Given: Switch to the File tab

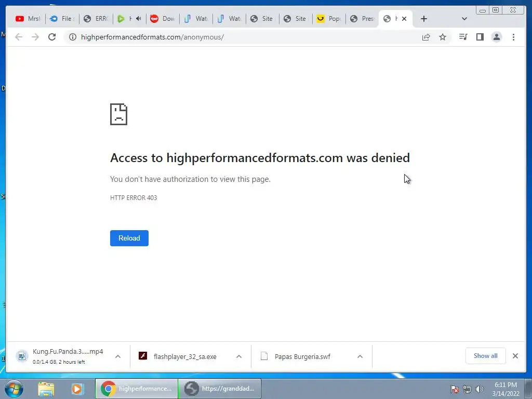Looking at the screenshot, I should [62, 19].
